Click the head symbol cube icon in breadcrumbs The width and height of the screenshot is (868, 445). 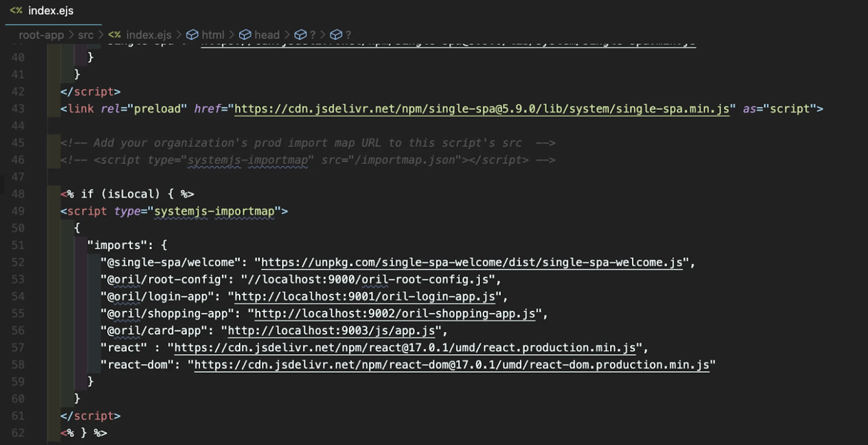[x=245, y=35]
